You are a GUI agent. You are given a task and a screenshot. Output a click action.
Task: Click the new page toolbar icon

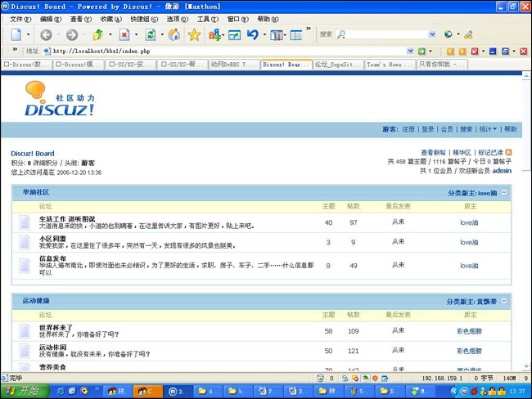click(x=16, y=34)
